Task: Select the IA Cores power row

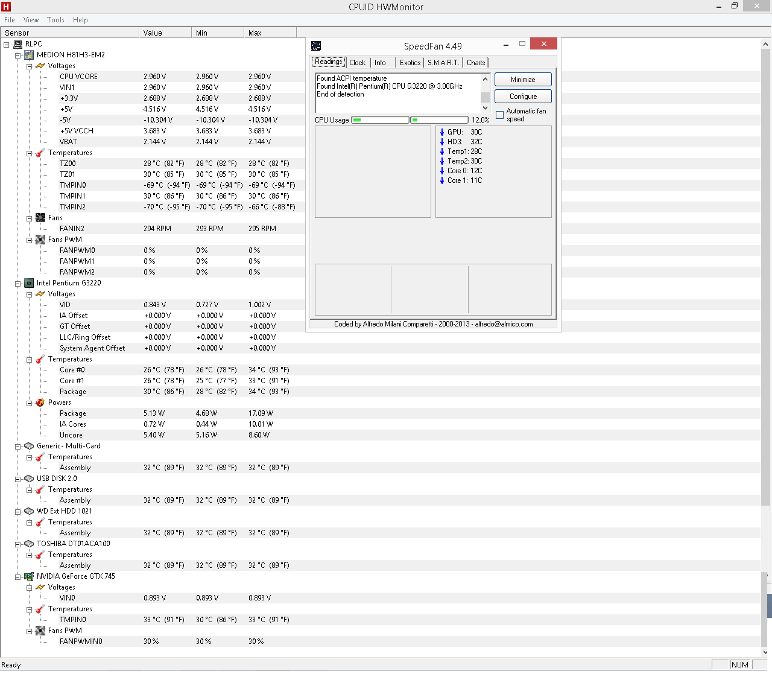Action: click(380, 424)
